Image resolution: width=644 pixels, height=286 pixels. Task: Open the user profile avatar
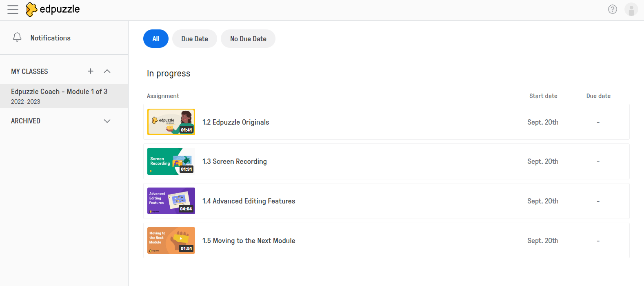[631, 9]
